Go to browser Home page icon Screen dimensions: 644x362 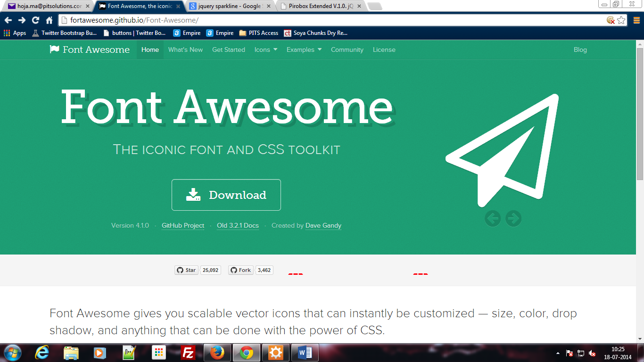[49, 20]
